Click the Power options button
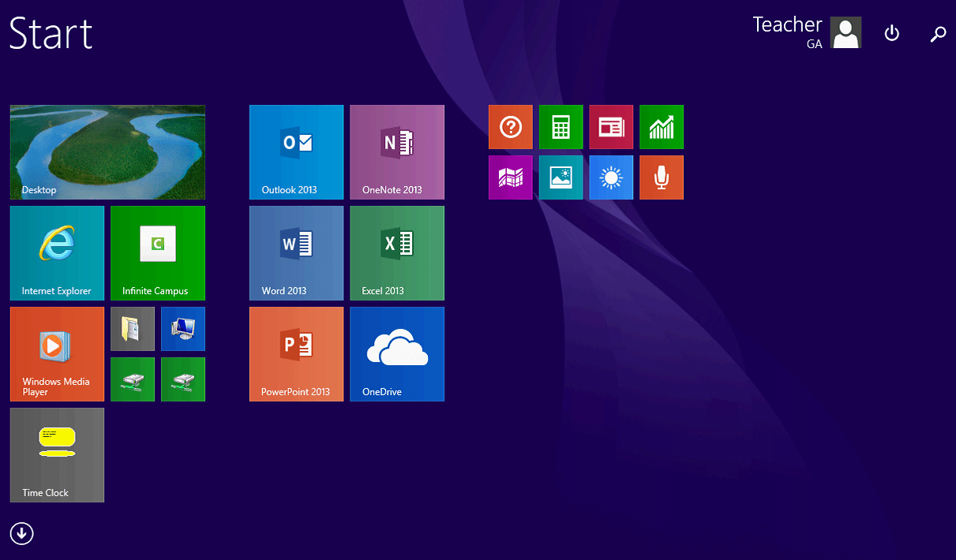 coord(892,33)
